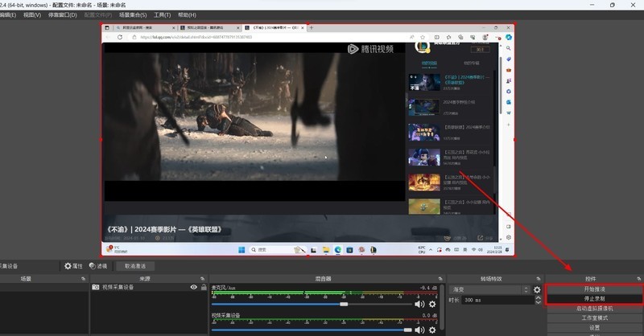644x336 pixels.
Task: Open the 帮助(H) menu
Action: [x=187, y=14]
